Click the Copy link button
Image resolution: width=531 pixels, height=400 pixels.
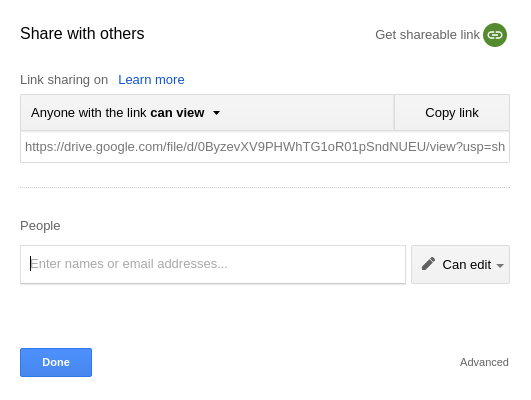point(452,113)
